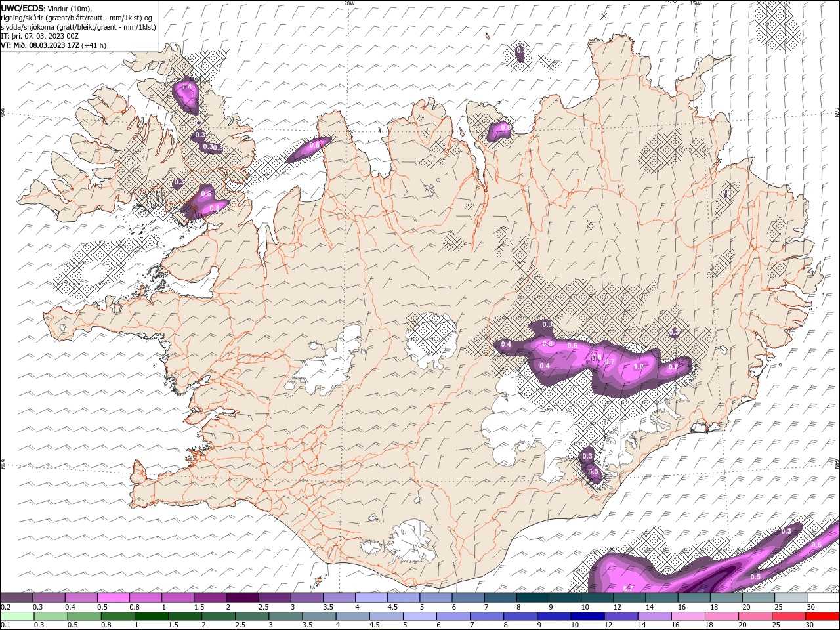The image size is (840, 630).
Task: Select bottom-row pink swatch above label 16
Action: click(688, 616)
